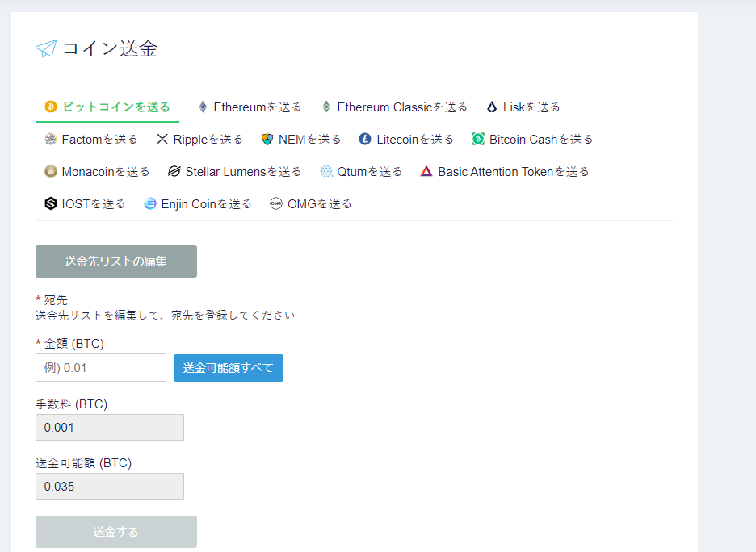Open the Basic Attention Tokenを送る tab
756x552 pixels.
click(505, 171)
